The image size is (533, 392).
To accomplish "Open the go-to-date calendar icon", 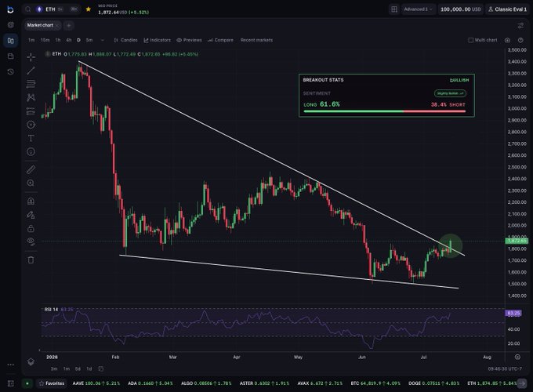I will [x=101, y=369].
